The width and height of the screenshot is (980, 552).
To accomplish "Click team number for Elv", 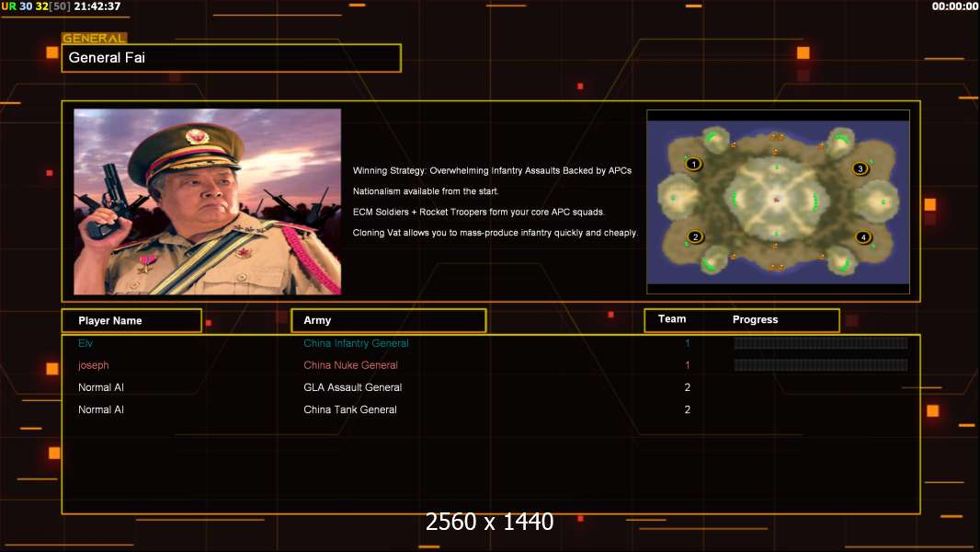I will click(x=687, y=343).
